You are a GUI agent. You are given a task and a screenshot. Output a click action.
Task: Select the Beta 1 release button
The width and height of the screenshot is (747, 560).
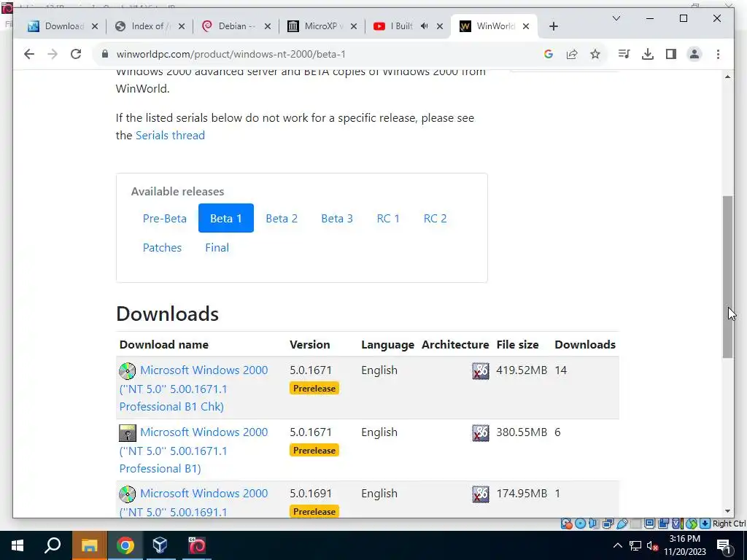pos(226,219)
